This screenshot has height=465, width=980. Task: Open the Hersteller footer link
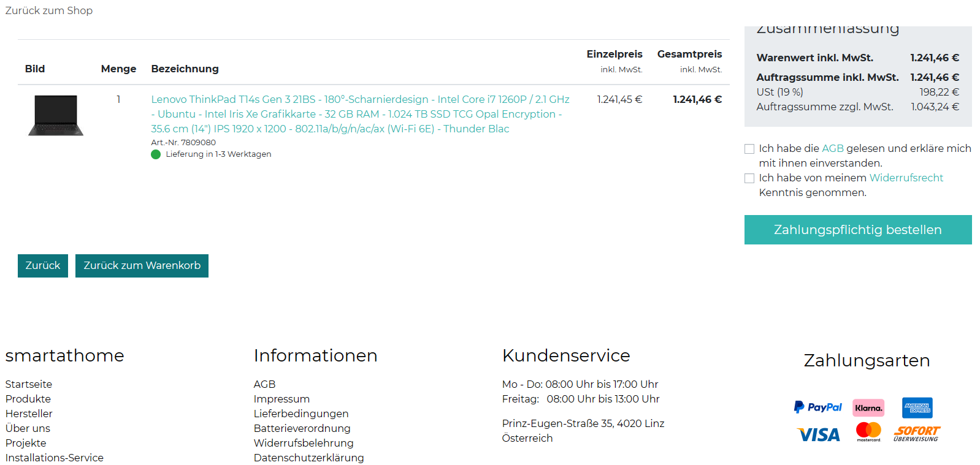click(29, 414)
